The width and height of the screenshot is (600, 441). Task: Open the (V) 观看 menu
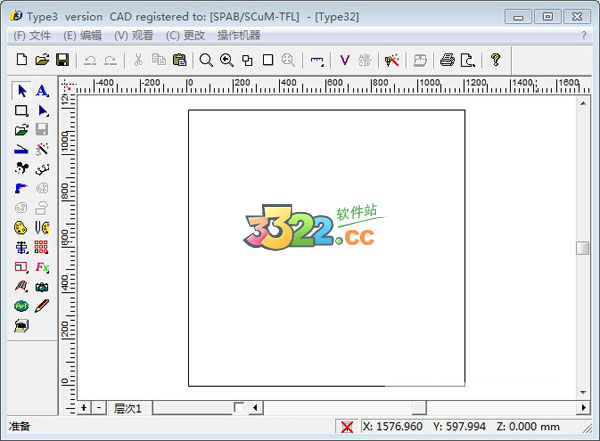pyautogui.click(x=134, y=36)
